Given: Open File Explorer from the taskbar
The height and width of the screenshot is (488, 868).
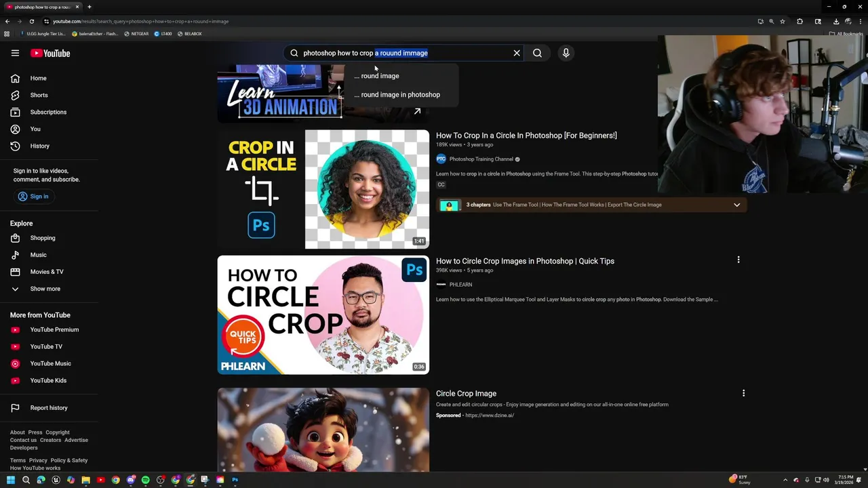Looking at the screenshot, I should point(86,480).
